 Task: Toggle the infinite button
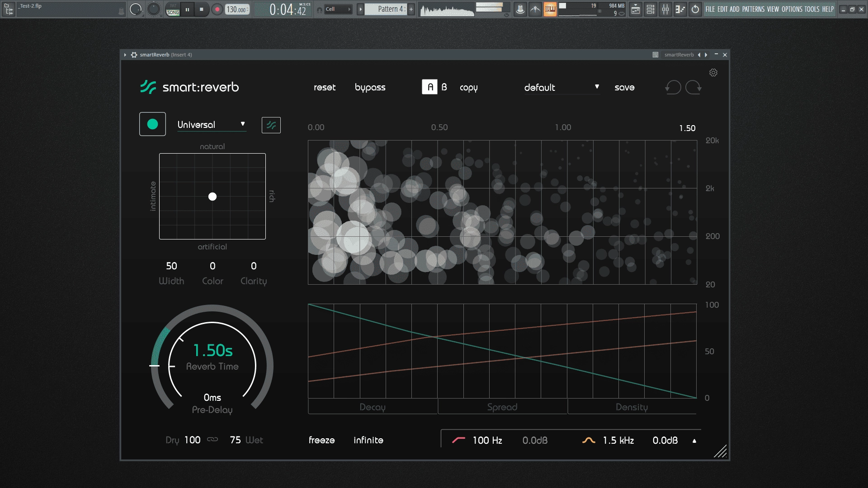pyautogui.click(x=368, y=440)
